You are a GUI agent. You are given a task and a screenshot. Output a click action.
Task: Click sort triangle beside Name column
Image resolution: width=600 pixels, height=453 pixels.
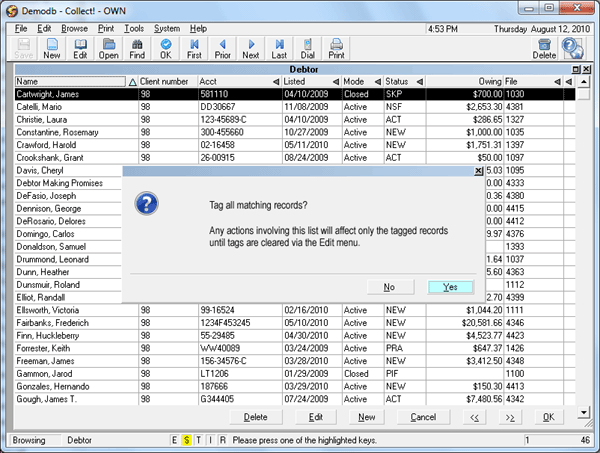pyautogui.click(x=133, y=81)
